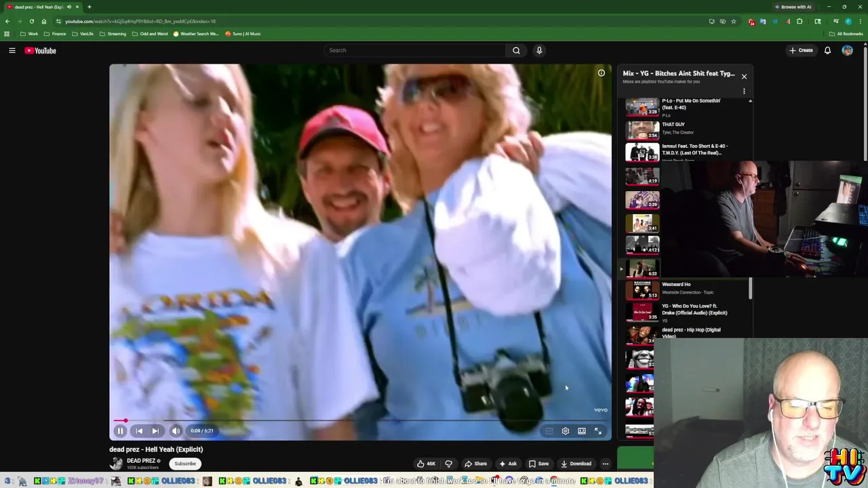Open DEAD PREZ channel avatar
The image size is (868, 488).
point(117,464)
